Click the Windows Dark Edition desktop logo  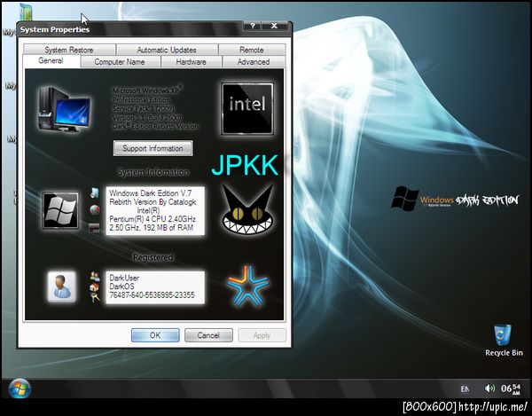(455, 200)
